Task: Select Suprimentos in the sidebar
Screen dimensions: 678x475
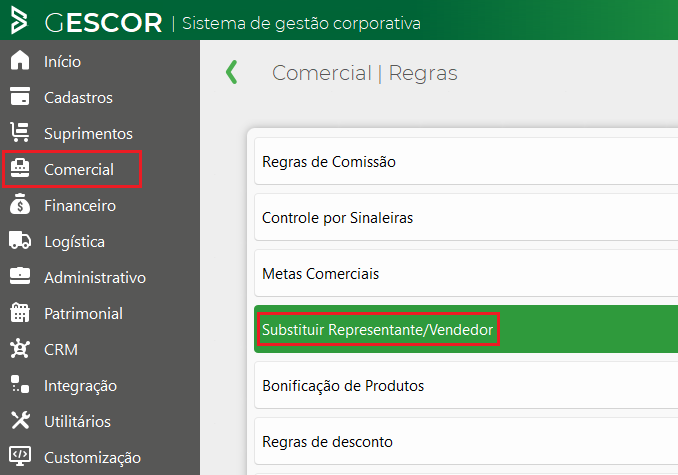Action: coord(88,134)
